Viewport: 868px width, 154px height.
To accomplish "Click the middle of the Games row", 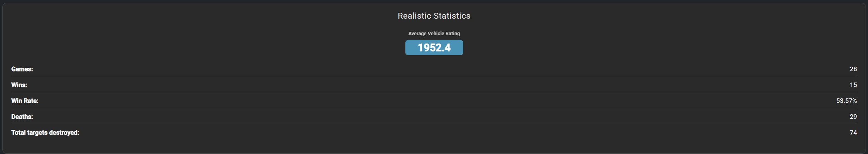I will (x=434, y=69).
